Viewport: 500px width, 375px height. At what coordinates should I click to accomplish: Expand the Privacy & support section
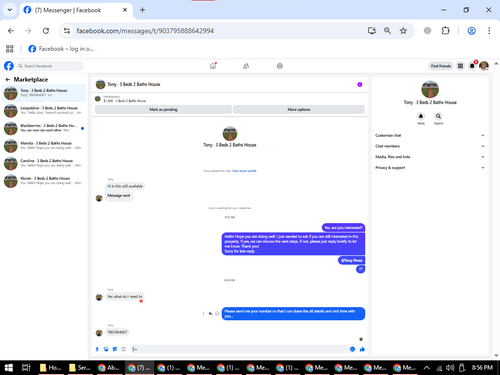coord(430,168)
